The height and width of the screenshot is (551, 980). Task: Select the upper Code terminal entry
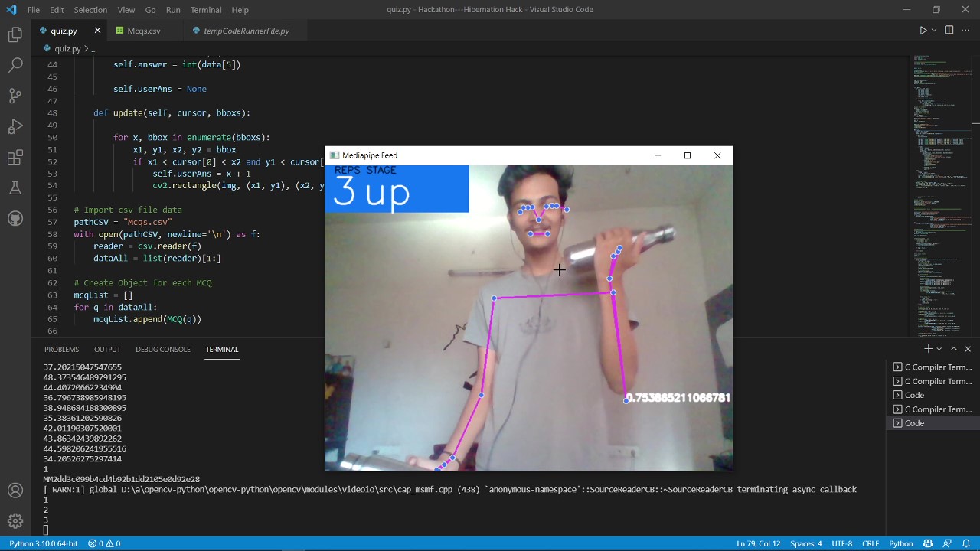[x=933, y=395]
